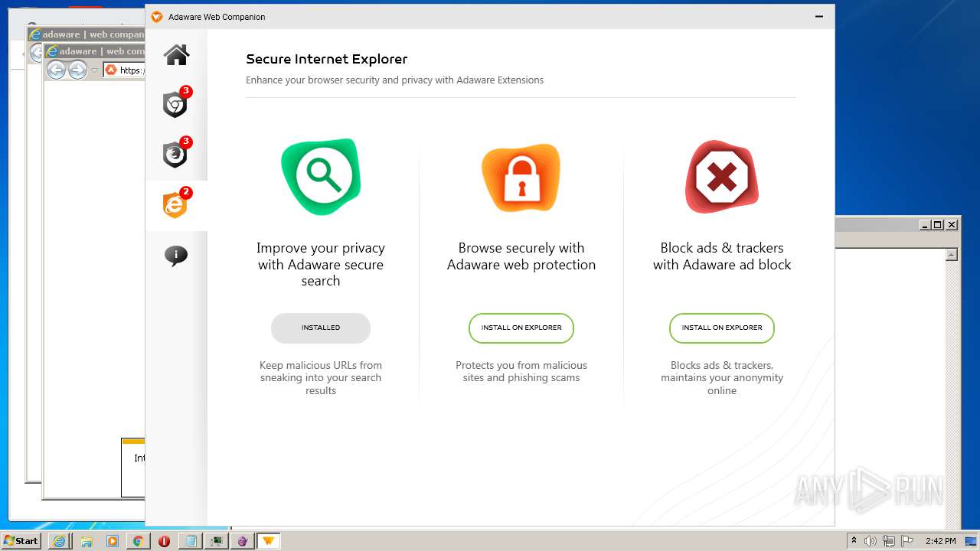Viewport: 980px width, 551px height.
Task: Click the Adaware logo in the title bar
Action: (x=157, y=17)
